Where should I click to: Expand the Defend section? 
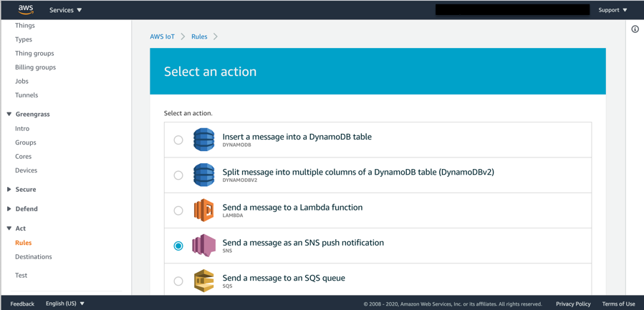click(23, 208)
